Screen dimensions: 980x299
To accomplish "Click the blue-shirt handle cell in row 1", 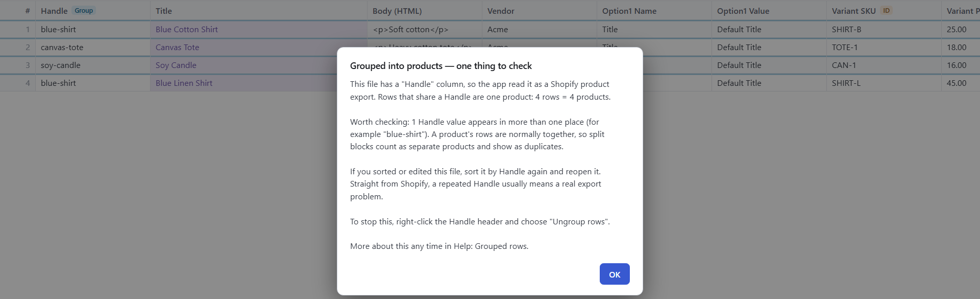I will [93, 30].
